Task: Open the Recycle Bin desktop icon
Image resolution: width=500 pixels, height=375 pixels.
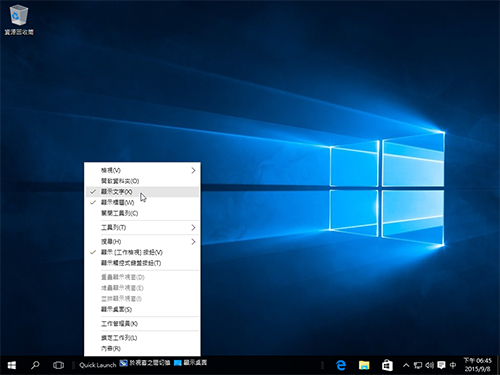Action: pyautogui.click(x=19, y=19)
